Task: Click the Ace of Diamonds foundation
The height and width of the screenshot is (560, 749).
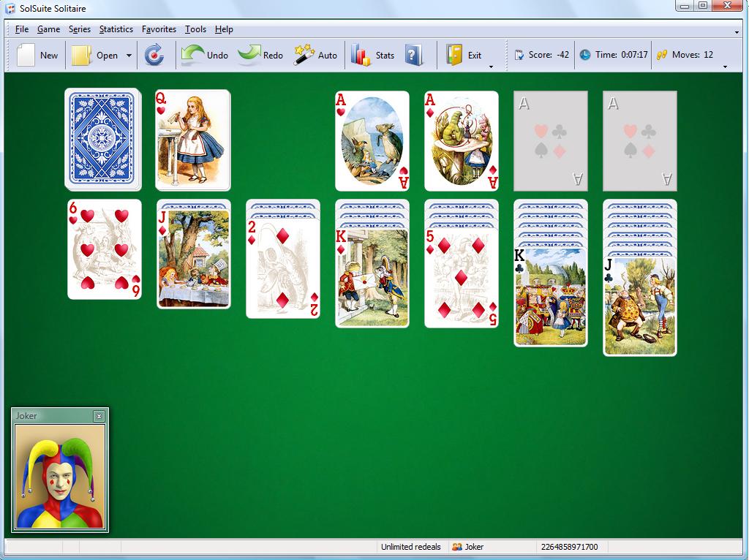Action: pyautogui.click(x=462, y=141)
